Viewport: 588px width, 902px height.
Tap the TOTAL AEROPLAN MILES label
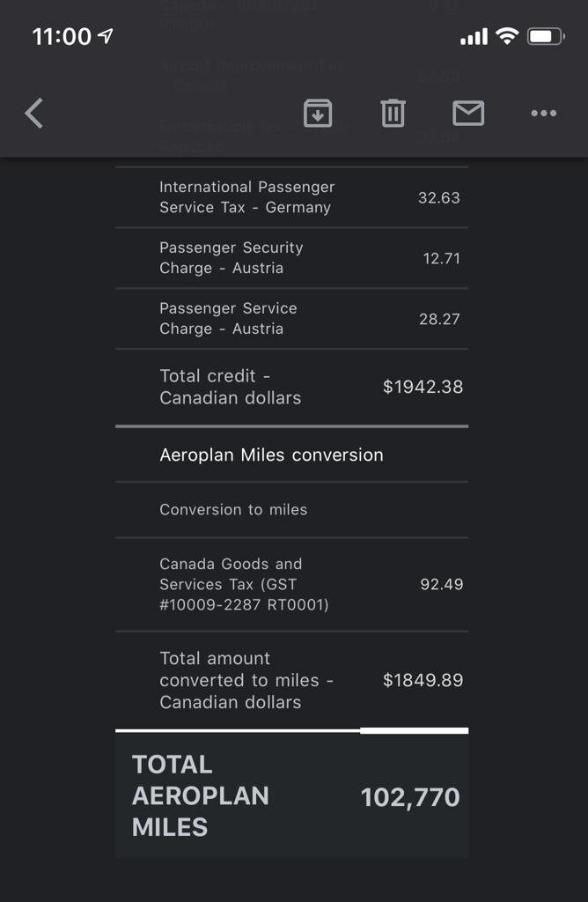(200, 795)
